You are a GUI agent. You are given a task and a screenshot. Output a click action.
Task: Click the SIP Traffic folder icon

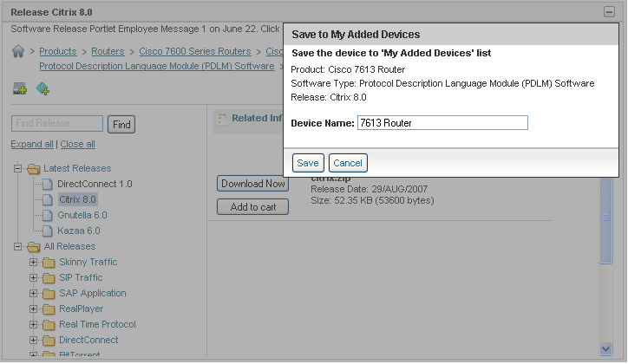click(x=49, y=278)
